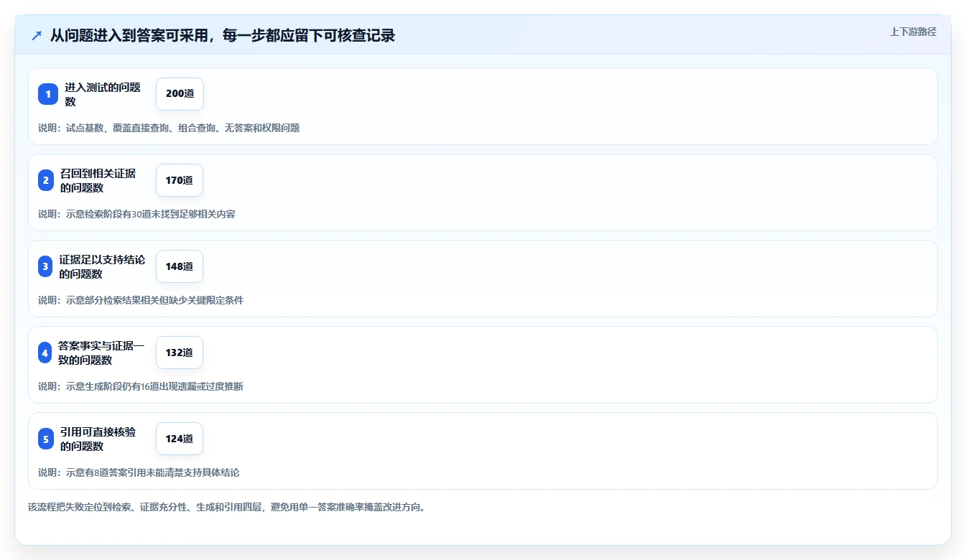Click the step 3 number badge
The width and height of the screenshot is (966, 560).
[45, 266]
